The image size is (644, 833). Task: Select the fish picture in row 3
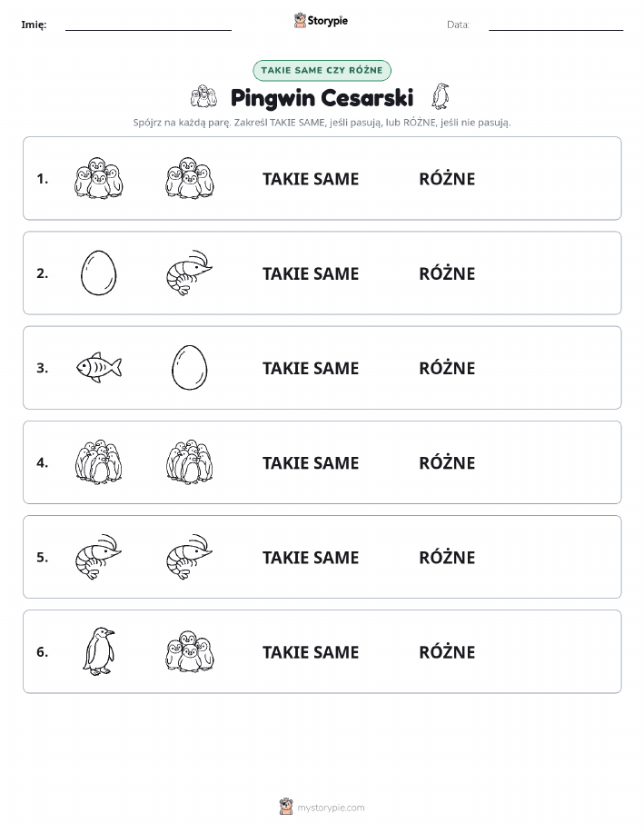coord(99,367)
